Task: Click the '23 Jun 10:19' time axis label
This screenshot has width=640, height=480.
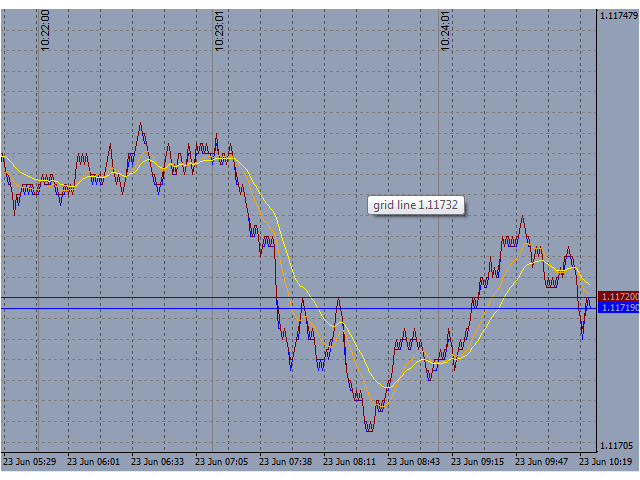Action: [606, 462]
